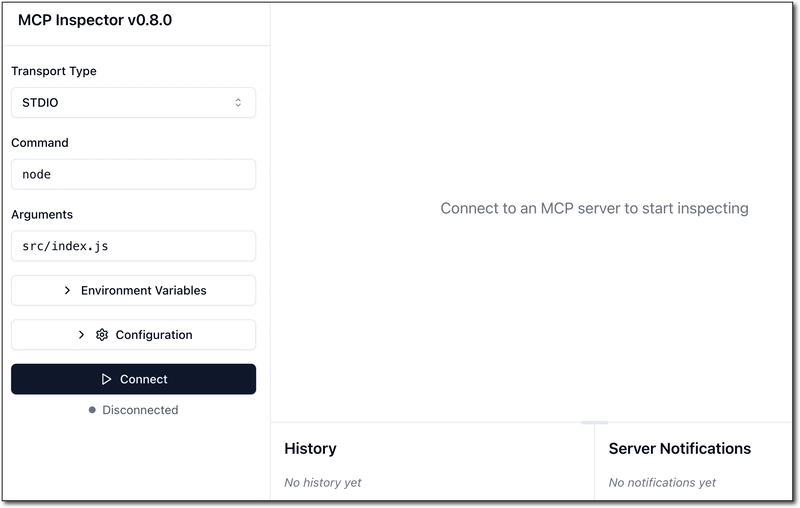Click the MCP Inspector v0.8.0 title

click(x=95, y=20)
